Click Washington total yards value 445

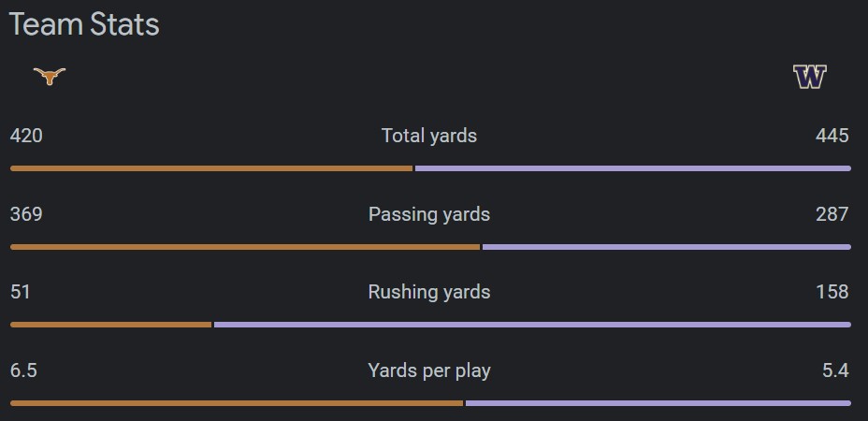tap(832, 136)
